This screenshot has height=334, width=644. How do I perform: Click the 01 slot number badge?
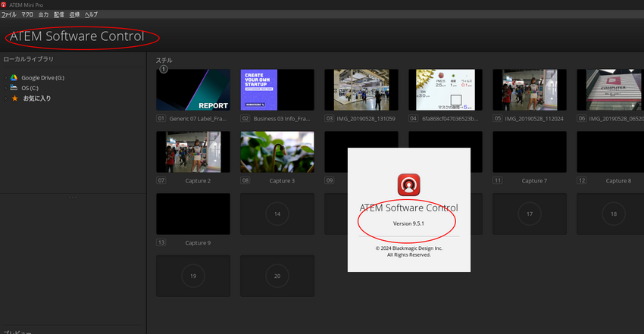click(x=161, y=118)
